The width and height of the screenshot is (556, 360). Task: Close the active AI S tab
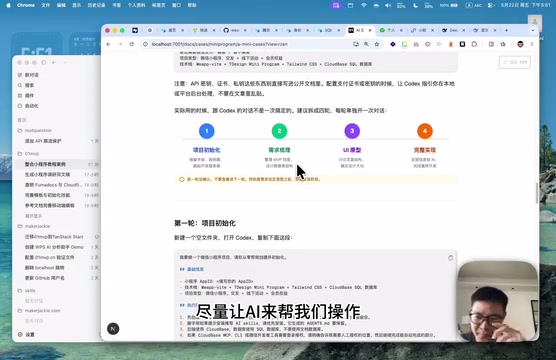[370, 31]
